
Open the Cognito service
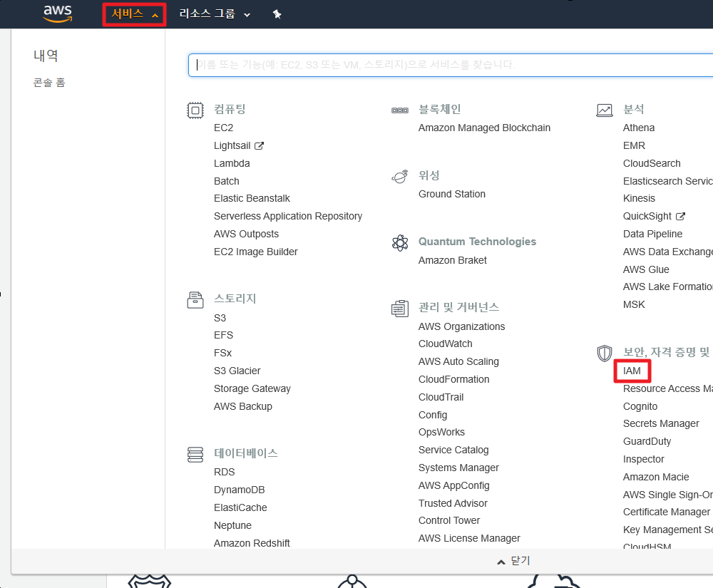[640, 406]
